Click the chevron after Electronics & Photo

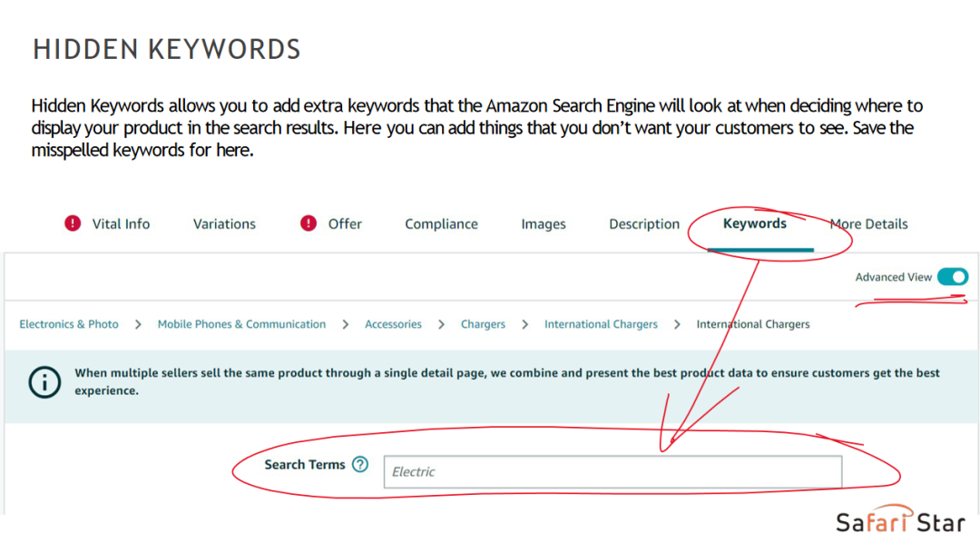point(138,324)
